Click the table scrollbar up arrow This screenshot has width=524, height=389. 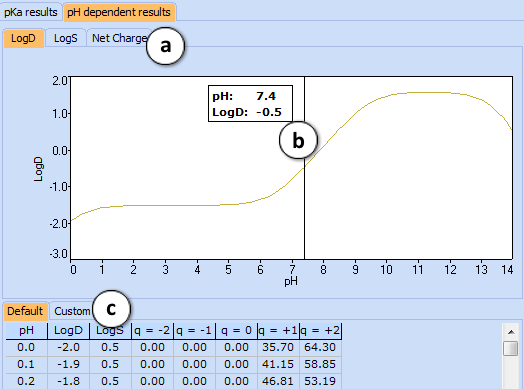(511, 332)
